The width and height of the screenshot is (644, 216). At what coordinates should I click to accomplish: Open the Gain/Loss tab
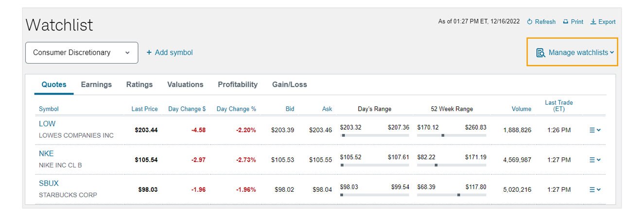(290, 84)
